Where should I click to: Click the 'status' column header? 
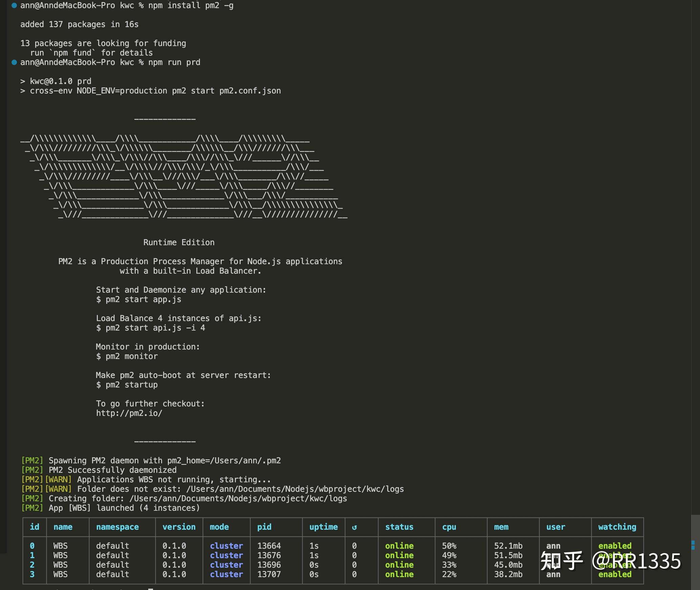point(399,527)
